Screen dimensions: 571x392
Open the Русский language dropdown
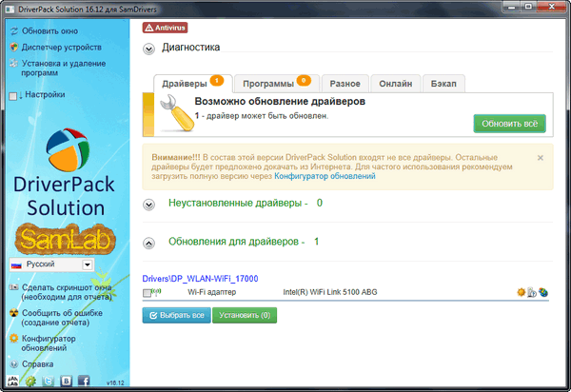coord(88,265)
